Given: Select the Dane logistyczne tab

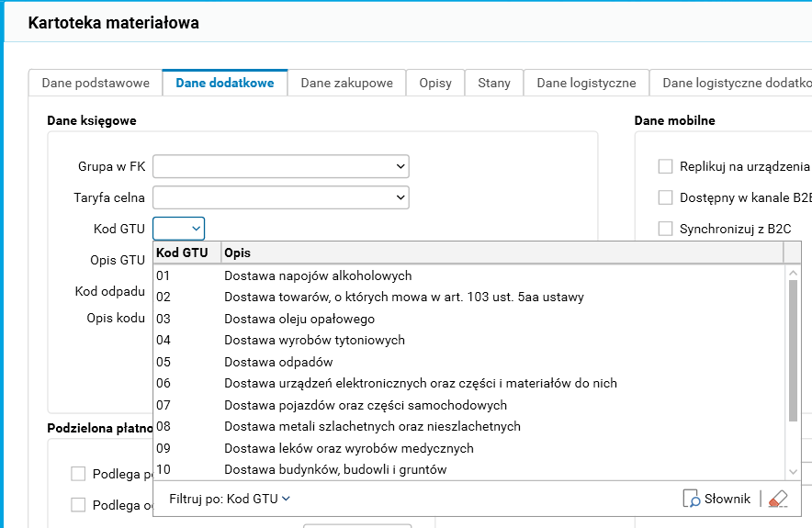Looking at the screenshot, I should (x=586, y=83).
